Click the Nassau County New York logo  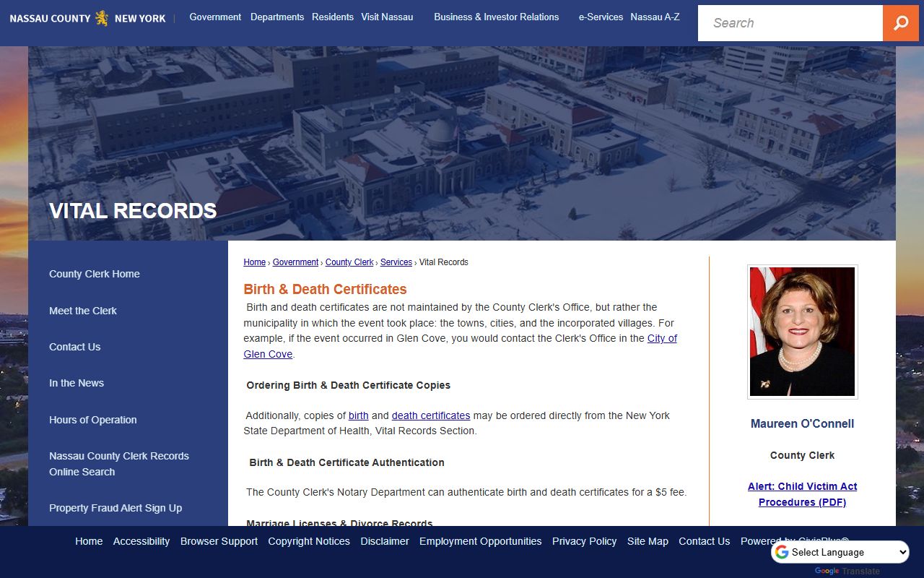click(87, 18)
